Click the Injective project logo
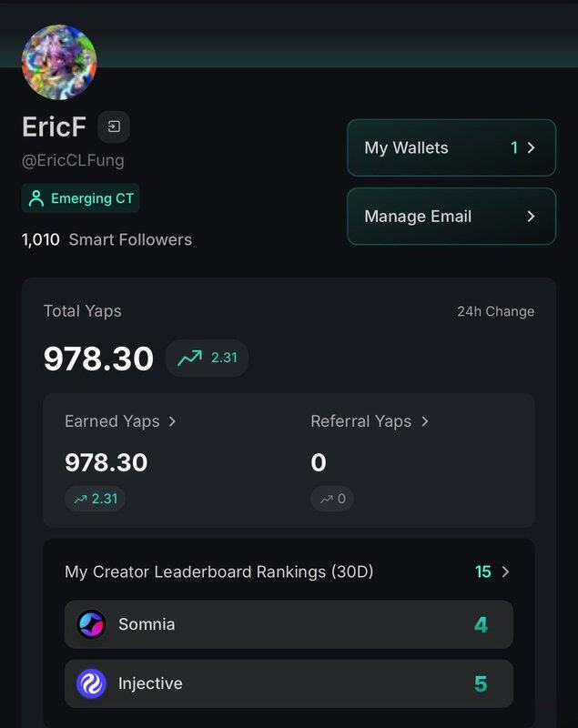 [x=91, y=683]
